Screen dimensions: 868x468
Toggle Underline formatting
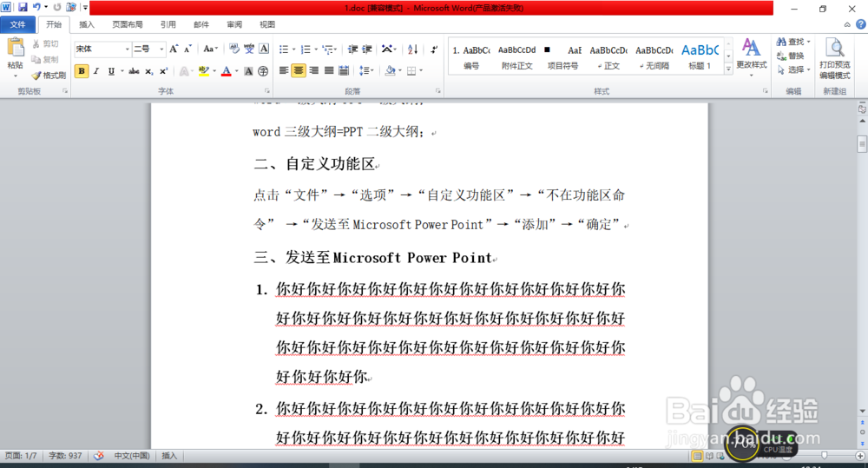tap(111, 71)
